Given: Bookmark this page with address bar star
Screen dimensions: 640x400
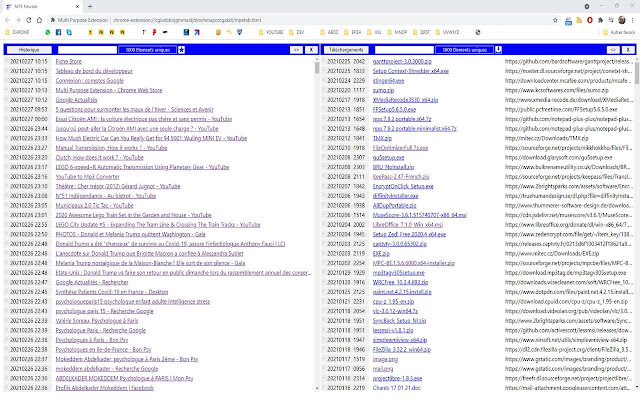Looking at the screenshot, I should tap(555, 20).
